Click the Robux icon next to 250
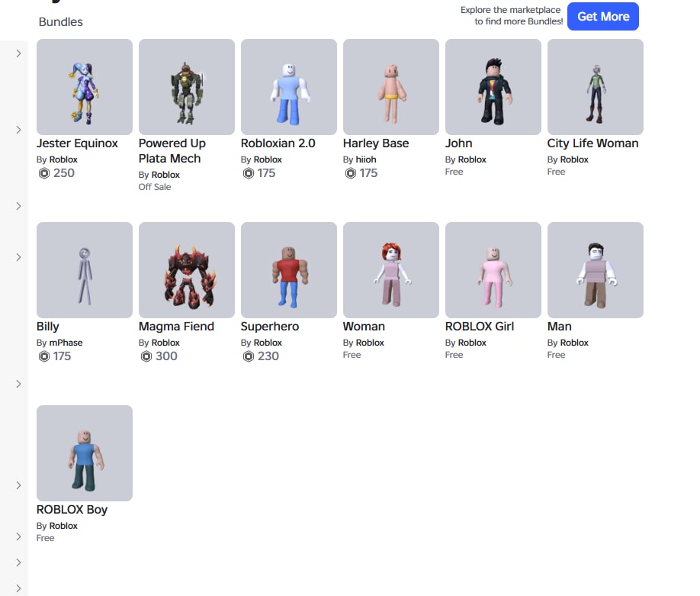 point(43,173)
